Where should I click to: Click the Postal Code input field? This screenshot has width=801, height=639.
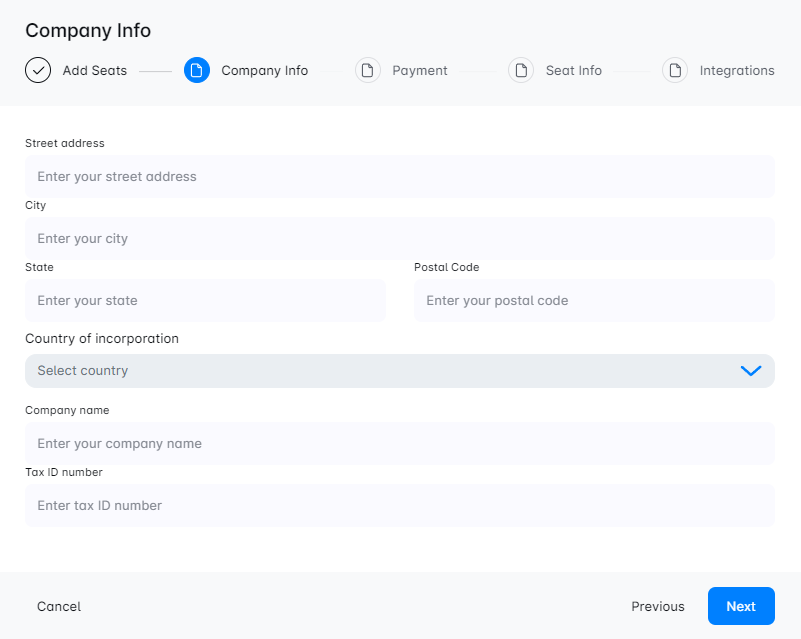[x=594, y=301]
